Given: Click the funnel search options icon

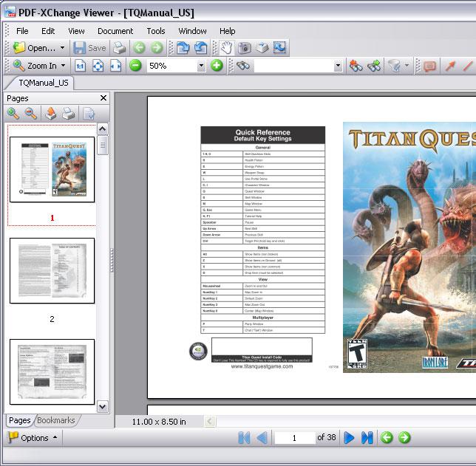Looking at the screenshot, I should coord(395,66).
